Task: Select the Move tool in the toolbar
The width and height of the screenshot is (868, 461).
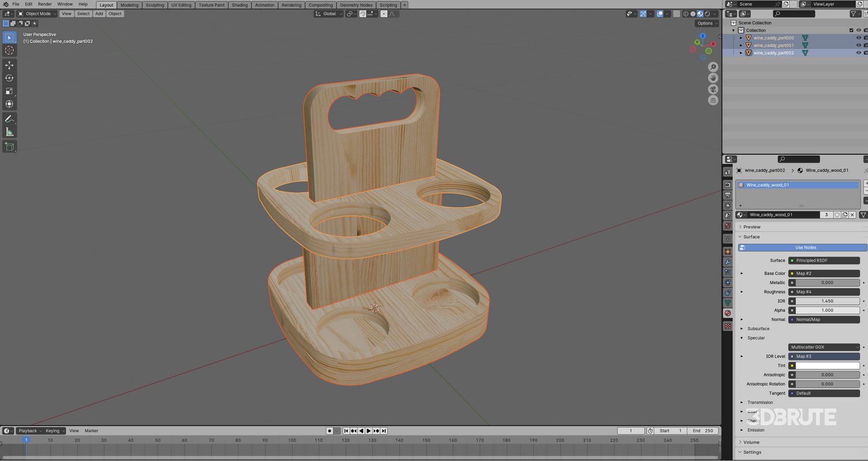Action: [9, 65]
